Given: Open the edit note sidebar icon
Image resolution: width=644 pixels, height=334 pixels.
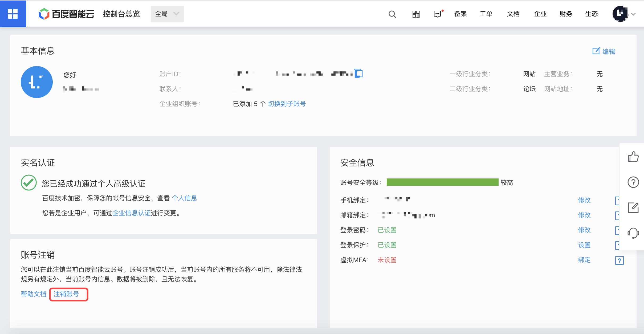Looking at the screenshot, I should click(633, 207).
